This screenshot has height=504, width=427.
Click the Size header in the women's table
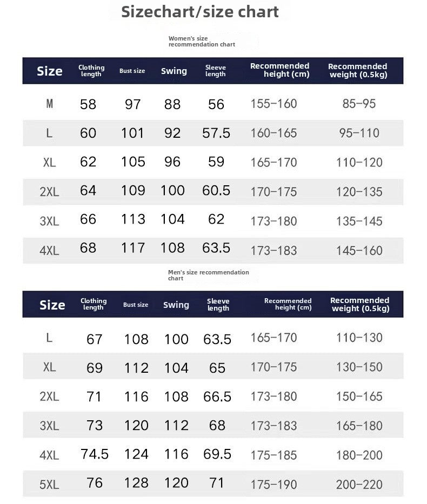tap(50, 71)
